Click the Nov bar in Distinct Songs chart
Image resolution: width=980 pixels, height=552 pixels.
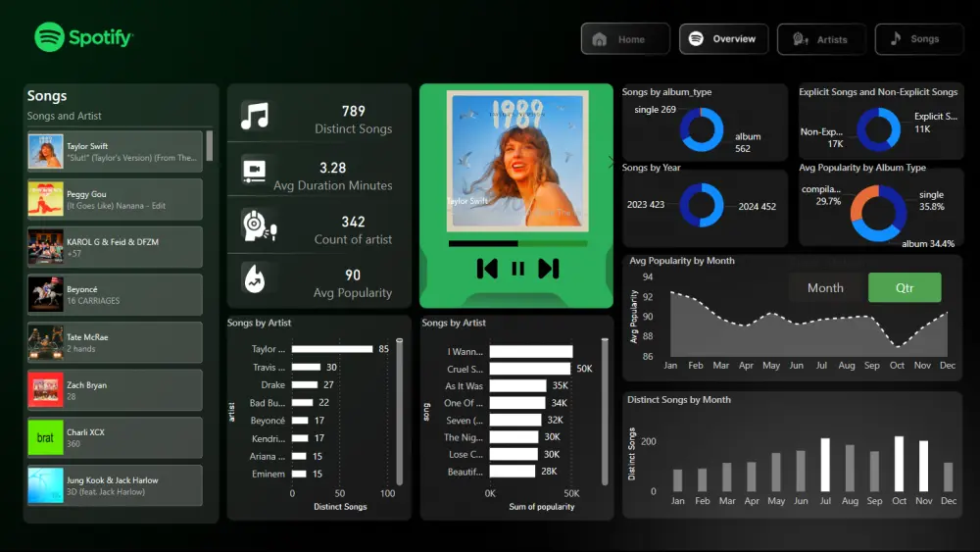[924, 466]
